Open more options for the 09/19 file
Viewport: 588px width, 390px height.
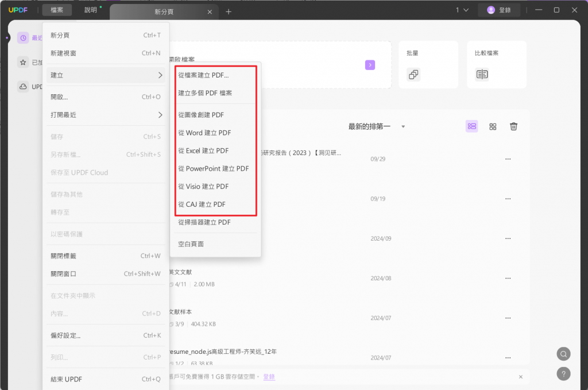508,199
